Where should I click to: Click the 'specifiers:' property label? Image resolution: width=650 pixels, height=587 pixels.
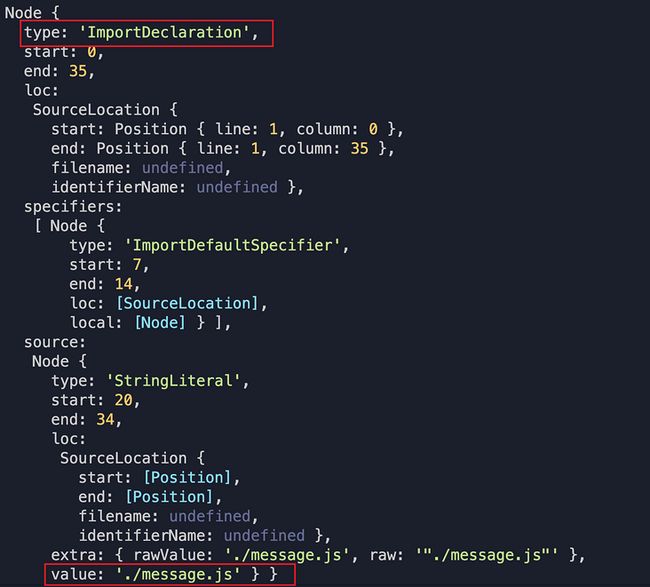coord(73,206)
